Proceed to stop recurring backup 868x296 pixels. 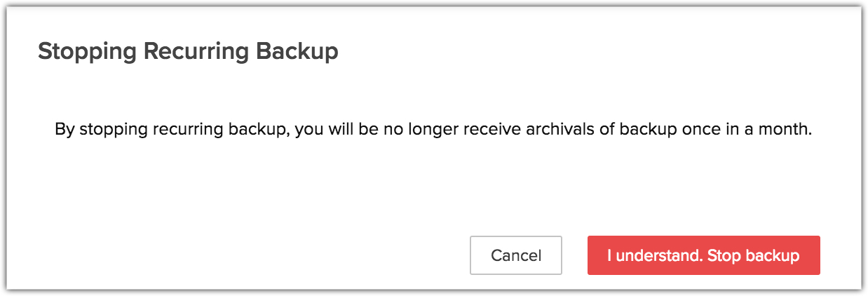tap(703, 255)
